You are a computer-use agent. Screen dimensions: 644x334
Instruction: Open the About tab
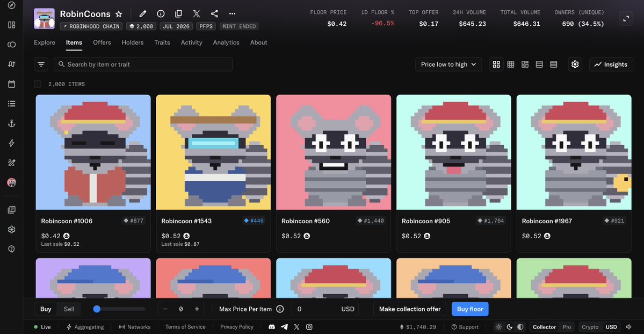tap(259, 42)
